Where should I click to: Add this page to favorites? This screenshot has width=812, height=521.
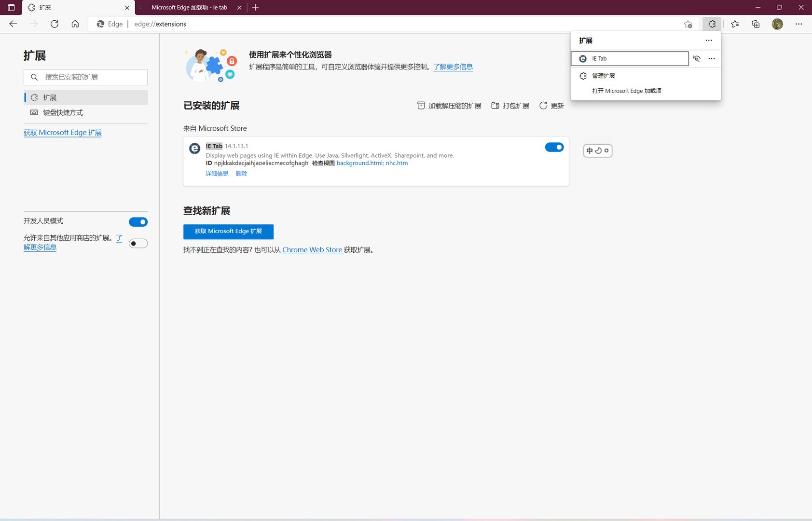[x=688, y=24]
